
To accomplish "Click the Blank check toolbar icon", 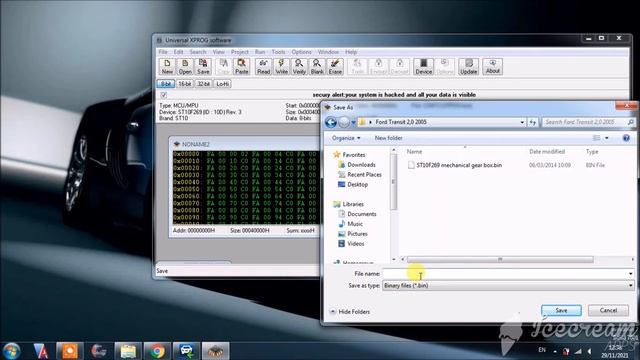I will pos(317,67).
